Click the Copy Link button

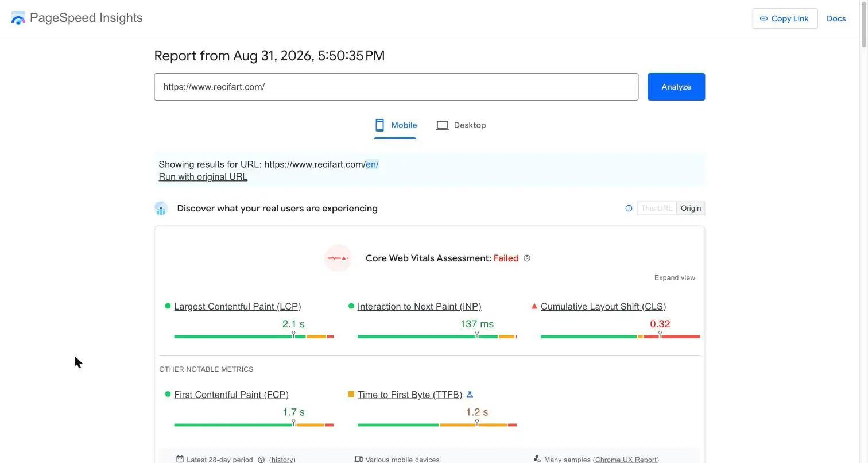tap(785, 18)
